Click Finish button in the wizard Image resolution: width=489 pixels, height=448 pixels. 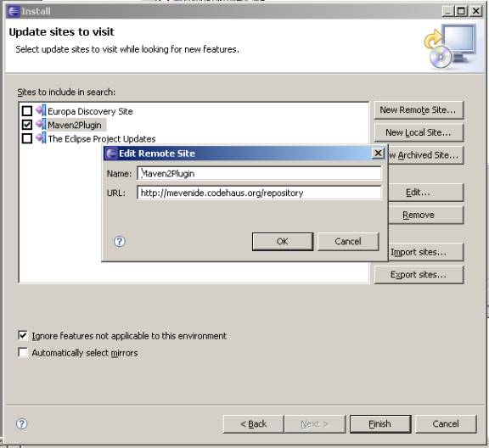coord(379,424)
